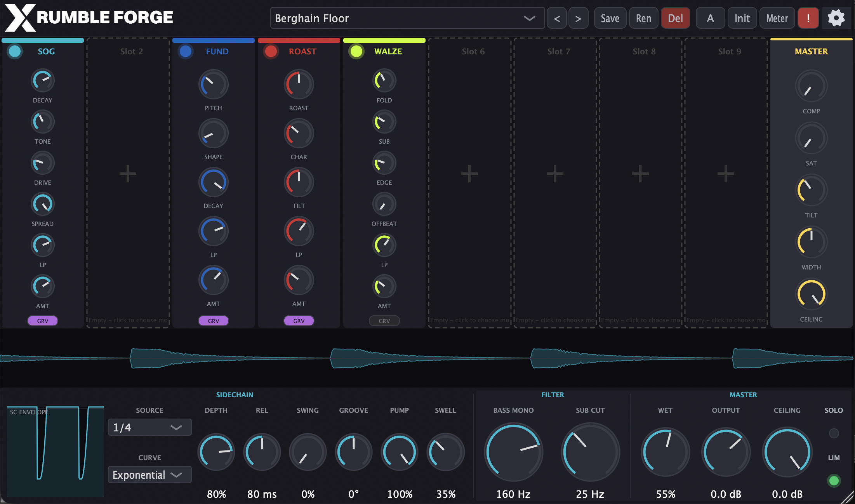
Task: Go to next preset with right arrow
Action: point(578,18)
